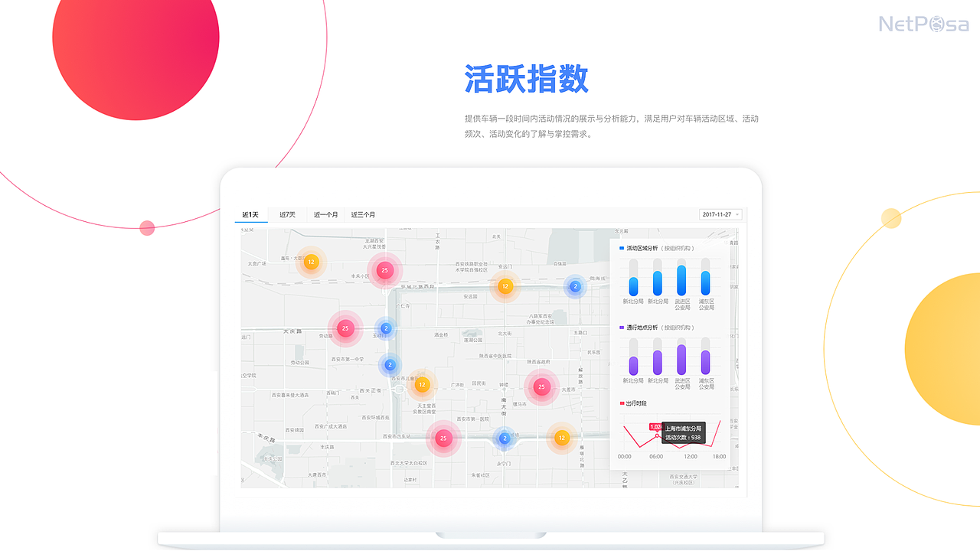Click 00:00 on the time axis
This screenshot has height=551, width=980.
tap(625, 457)
